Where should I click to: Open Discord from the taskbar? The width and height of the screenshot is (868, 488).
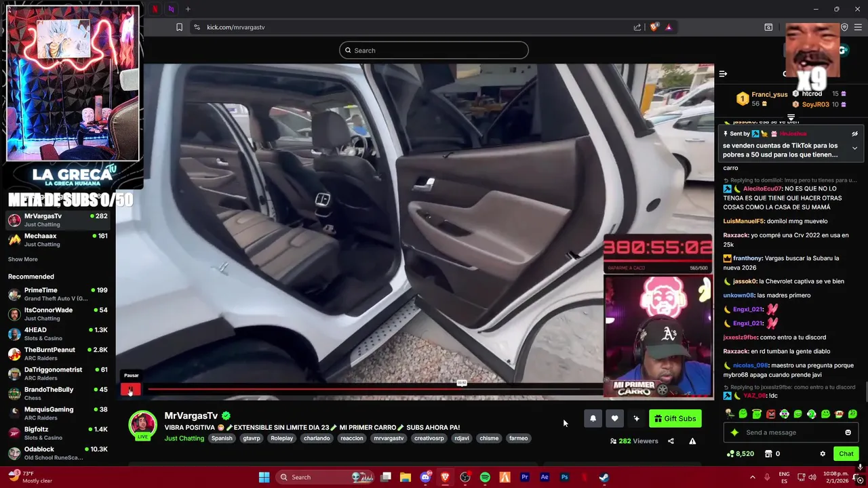pyautogui.click(x=425, y=477)
